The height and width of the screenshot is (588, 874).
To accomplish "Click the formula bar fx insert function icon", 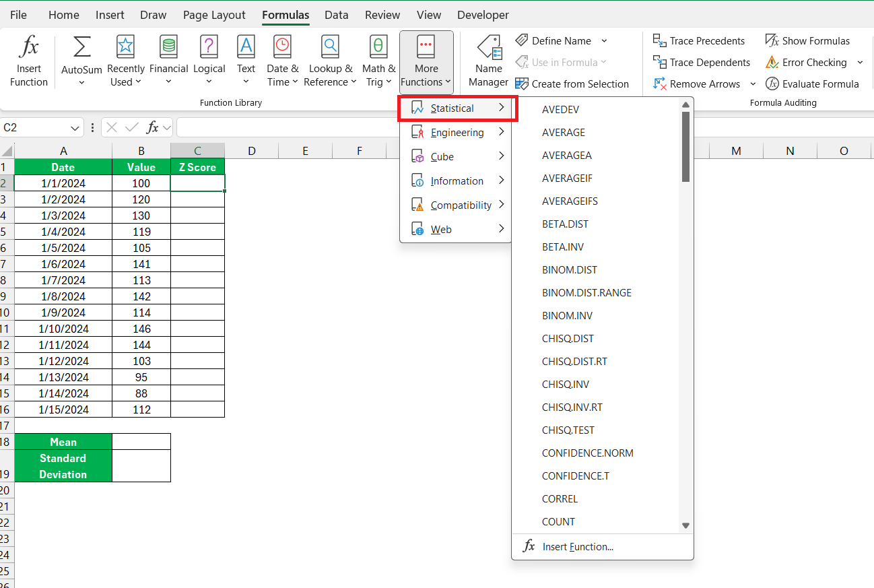I will coord(153,127).
